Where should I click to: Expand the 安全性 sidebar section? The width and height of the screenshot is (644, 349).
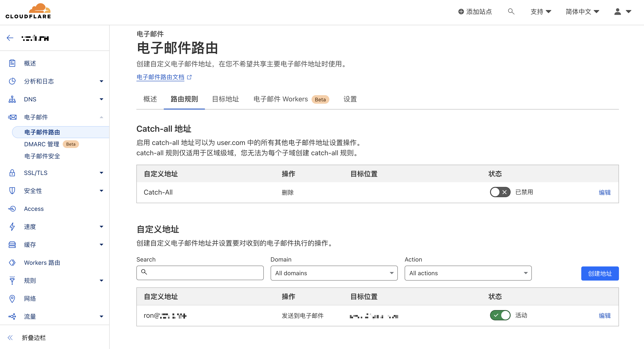click(x=101, y=191)
